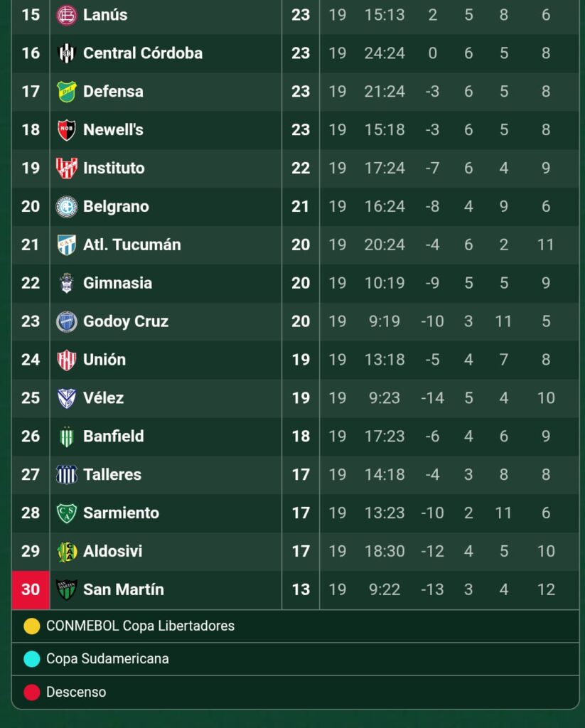This screenshot has height=728, width=585.
Task: Open Sarmiento team page link
Action: [121, 513]
